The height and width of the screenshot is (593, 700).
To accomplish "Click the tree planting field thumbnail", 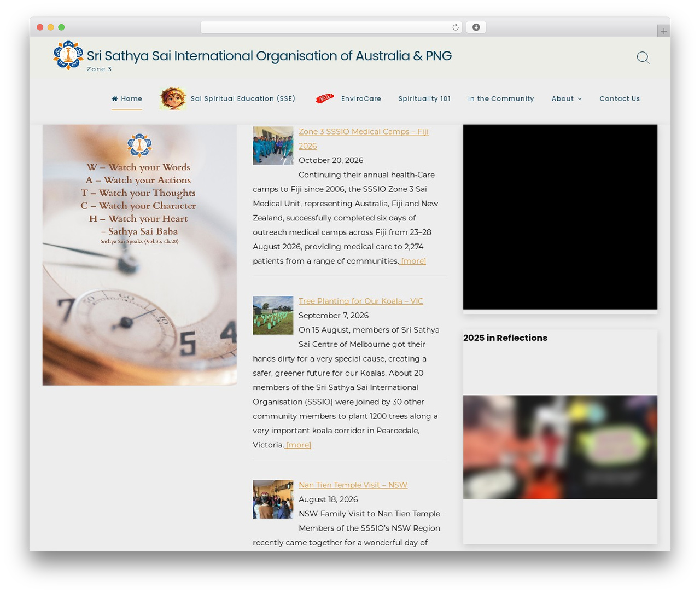I will (x=273, y=316).
